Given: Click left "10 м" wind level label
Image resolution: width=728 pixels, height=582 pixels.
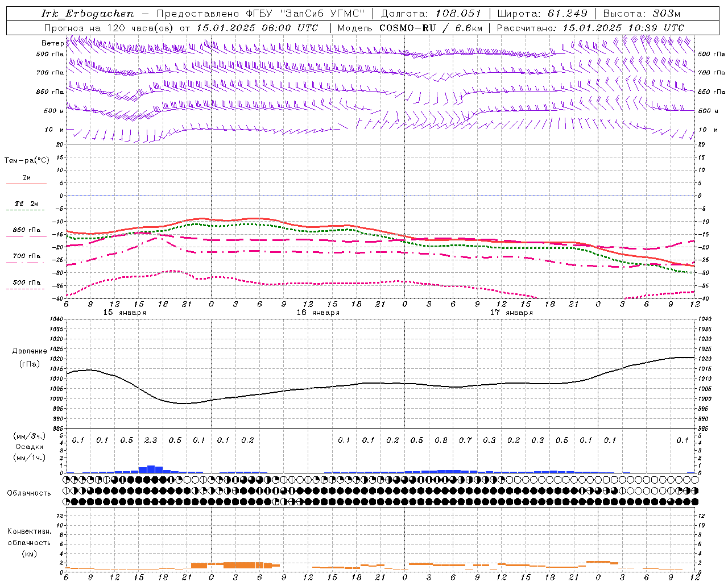Looking at the screenshot, I should click(54, 130).
